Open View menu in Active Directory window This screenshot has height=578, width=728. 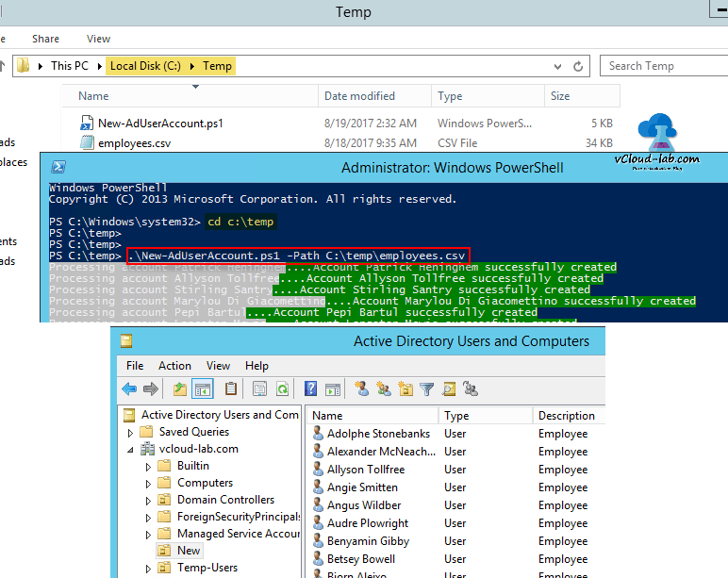point(218,366)
